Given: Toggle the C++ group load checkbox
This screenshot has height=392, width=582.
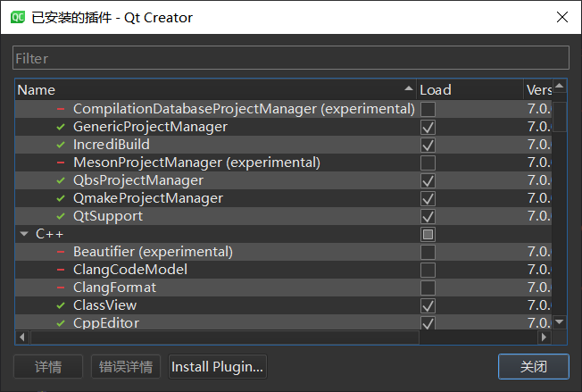Looking at the screenshot, I should tap(428, 234).
